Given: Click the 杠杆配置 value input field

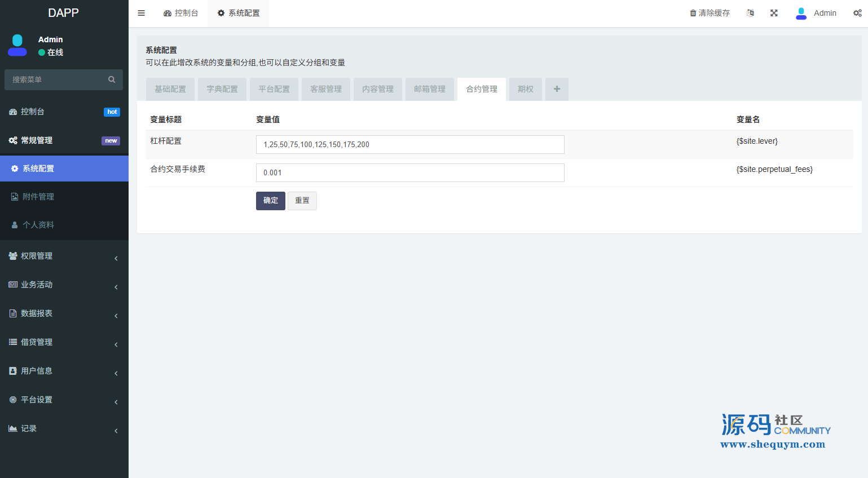Looking at the screenshot, I should point(410,144).
